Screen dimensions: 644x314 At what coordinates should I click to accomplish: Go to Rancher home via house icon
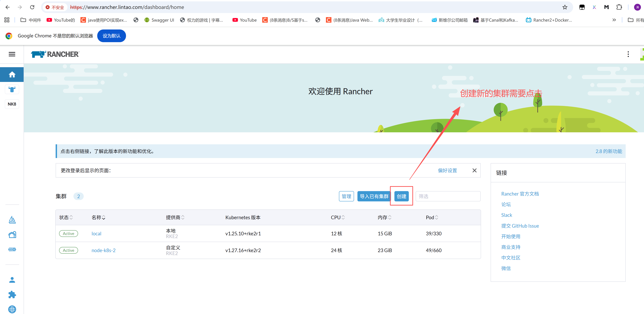coord(12,75)
